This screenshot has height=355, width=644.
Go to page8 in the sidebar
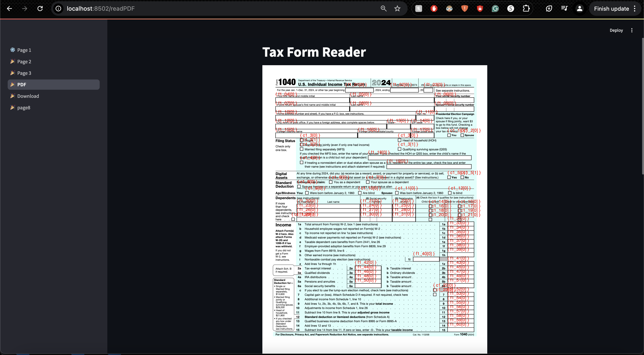(x=24, y=108)
